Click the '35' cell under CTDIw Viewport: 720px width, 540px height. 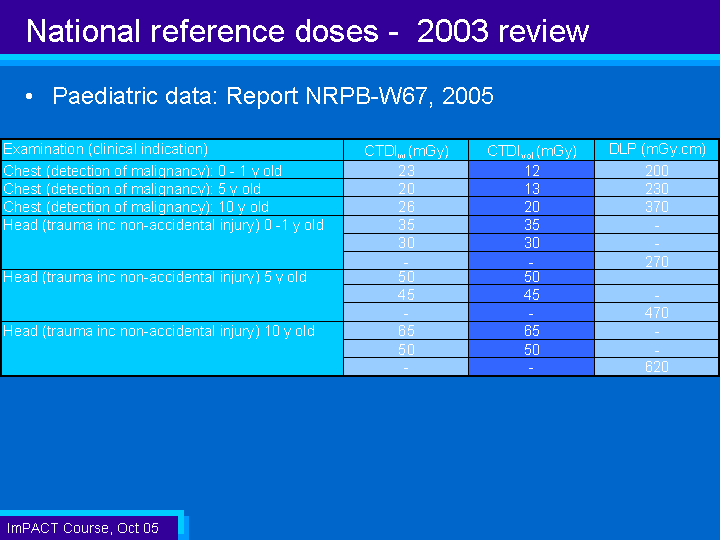406,225
